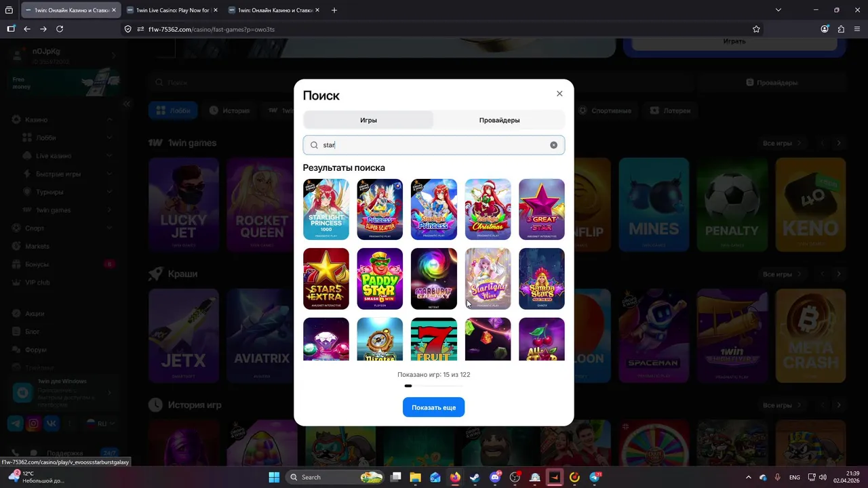Image resolution: width=868 pixels, height=488 pixels.
Task: Click the search field containing 'star'
Action: (434, 145)
